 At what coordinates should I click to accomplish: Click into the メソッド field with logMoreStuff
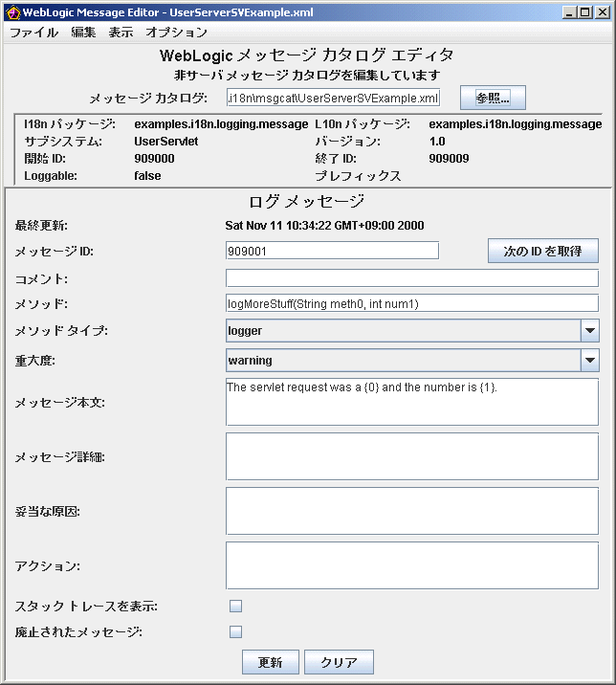tap(412, 303)
